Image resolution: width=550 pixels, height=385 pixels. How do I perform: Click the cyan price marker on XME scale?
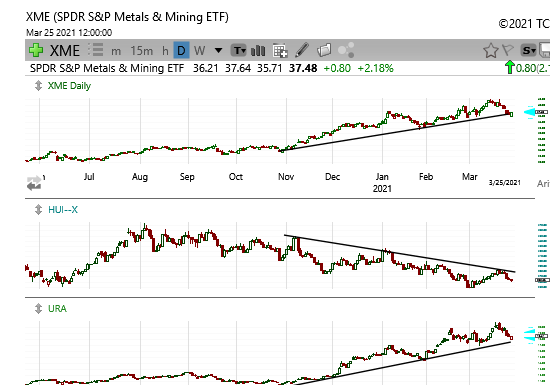529,112
